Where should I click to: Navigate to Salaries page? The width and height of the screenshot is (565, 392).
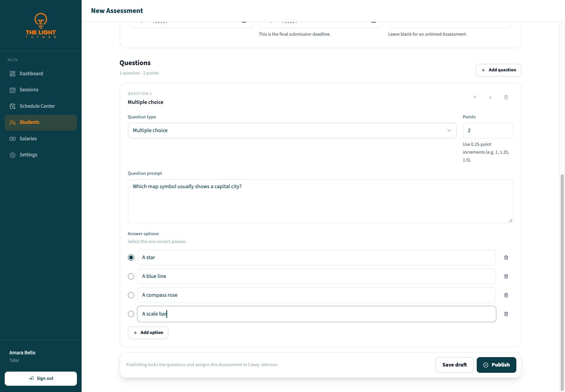click(41, 139)
